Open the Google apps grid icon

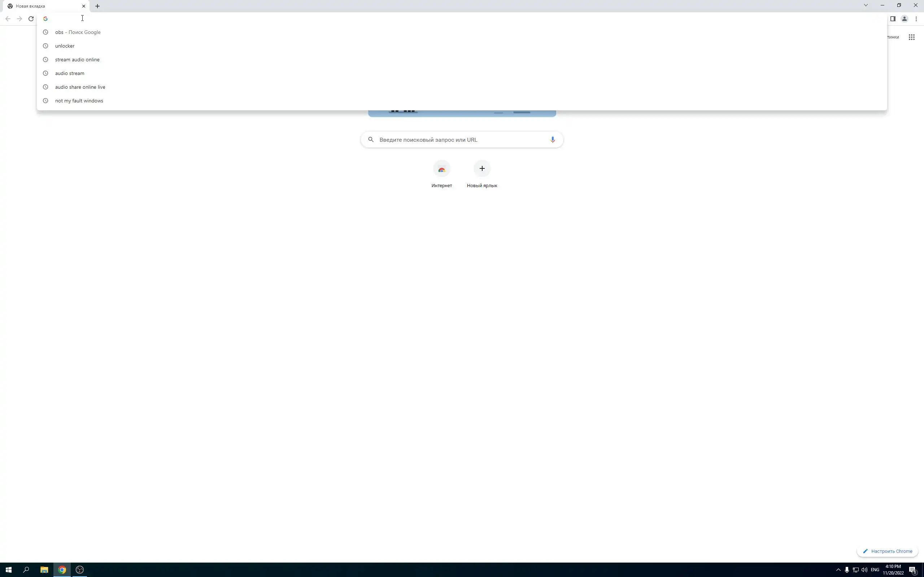point(911,37)
